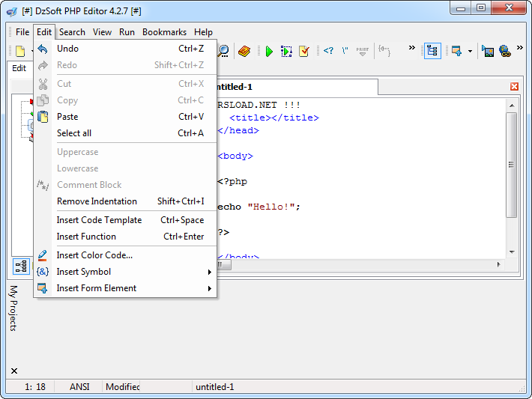The image size is (532, 399).
Task: Click the green Run script icon
Action: tap(269, 51)
